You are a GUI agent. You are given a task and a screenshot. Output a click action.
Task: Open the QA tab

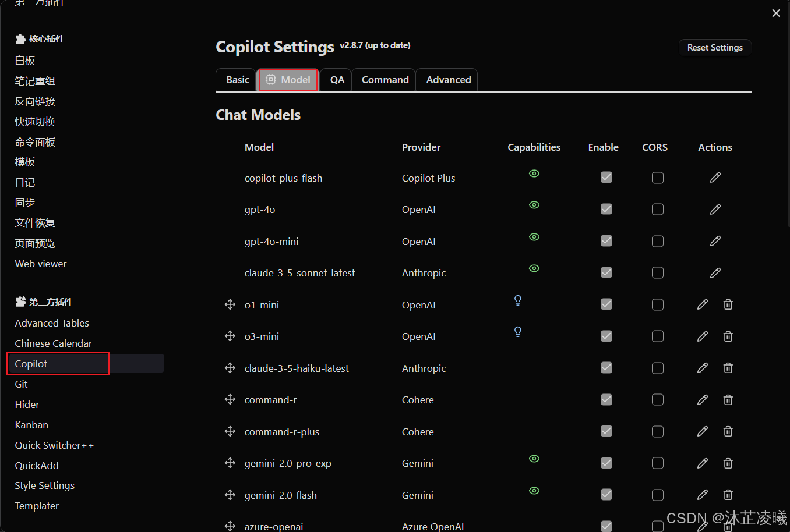[x=337, y=80]
